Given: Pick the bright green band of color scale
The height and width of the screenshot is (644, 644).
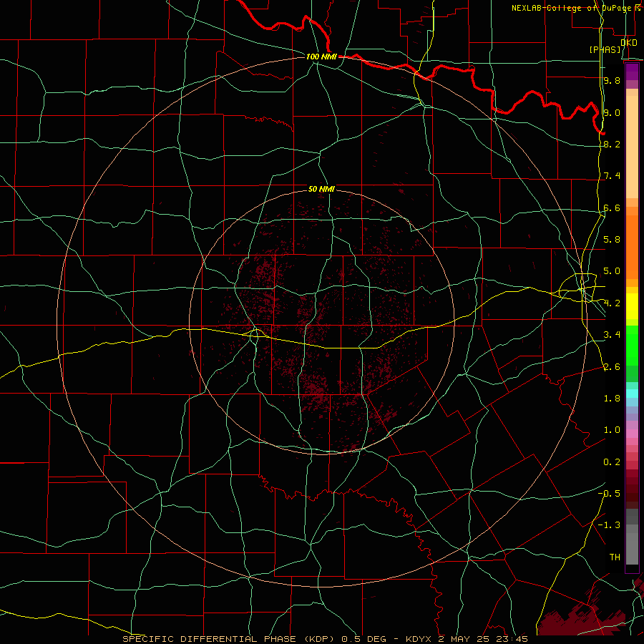Looking at the screenshot, I should coord(632,346).
